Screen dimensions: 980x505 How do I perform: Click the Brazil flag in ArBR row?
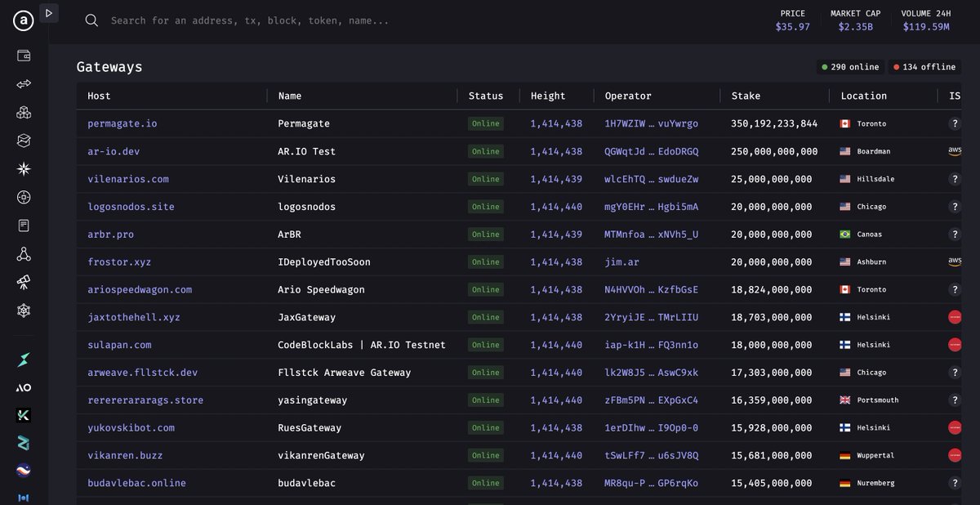pos(845,235)
